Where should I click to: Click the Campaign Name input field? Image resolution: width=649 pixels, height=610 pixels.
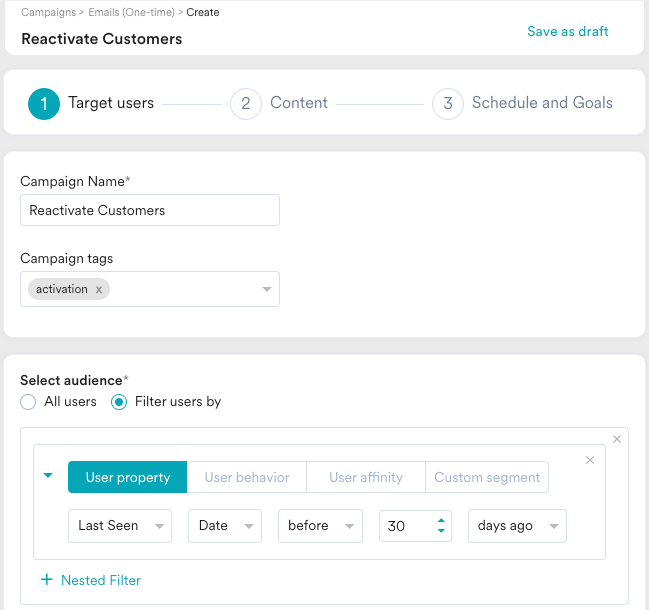150,211
